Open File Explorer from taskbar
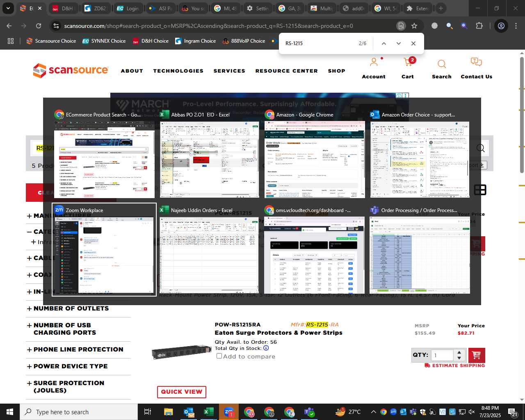The image size is (525, 420). (169, 412)
